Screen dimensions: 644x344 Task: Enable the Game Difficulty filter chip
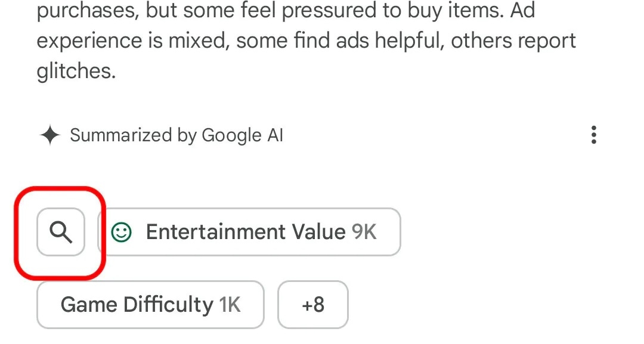(150, 304)
